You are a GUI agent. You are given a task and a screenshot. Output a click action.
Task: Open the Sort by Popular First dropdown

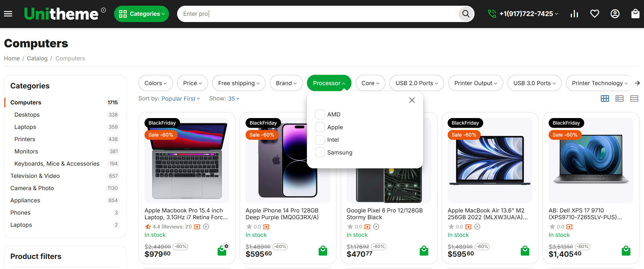click(x=181, y=99)
